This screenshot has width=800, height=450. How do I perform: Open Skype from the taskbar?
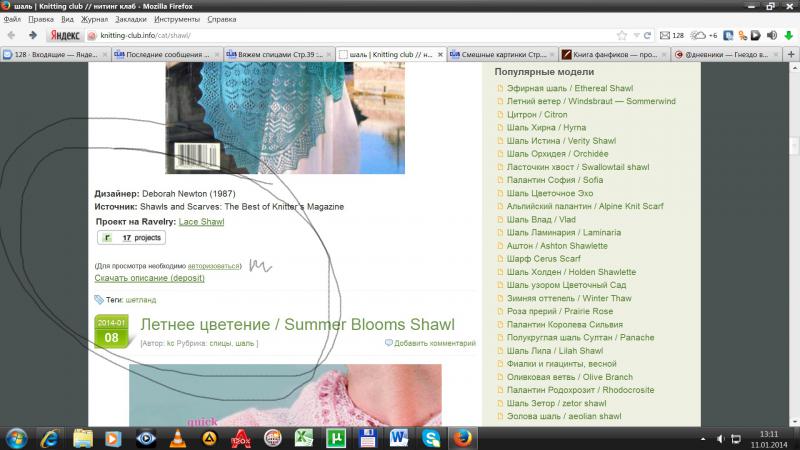click(431, 438)
